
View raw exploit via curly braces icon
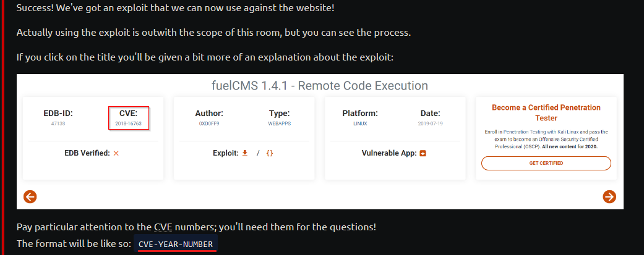[270, 153]
